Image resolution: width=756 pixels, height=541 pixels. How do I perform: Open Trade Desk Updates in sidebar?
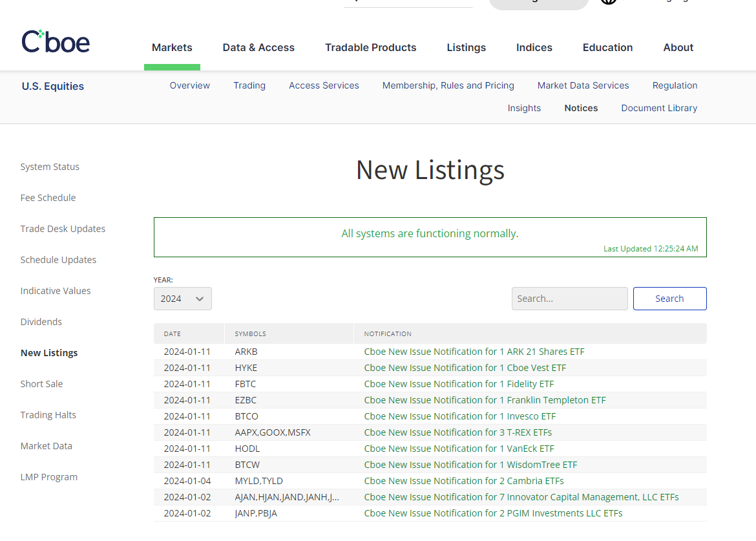point(63,229)
